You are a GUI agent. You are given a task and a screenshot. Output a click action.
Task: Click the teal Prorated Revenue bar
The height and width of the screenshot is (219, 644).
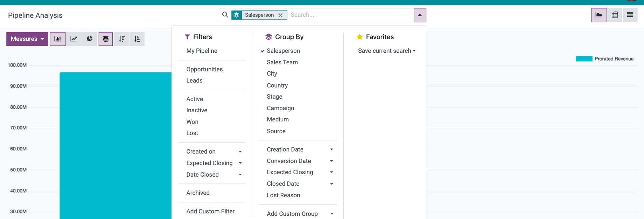115,146
